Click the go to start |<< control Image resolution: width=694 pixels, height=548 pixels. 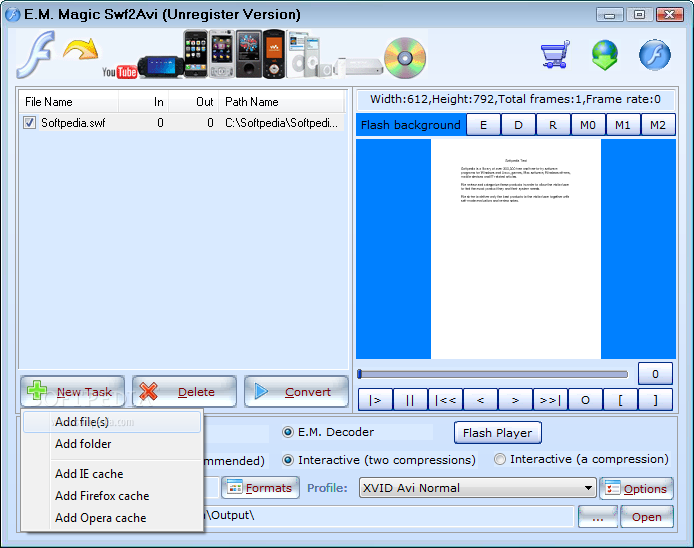[445, 400]
